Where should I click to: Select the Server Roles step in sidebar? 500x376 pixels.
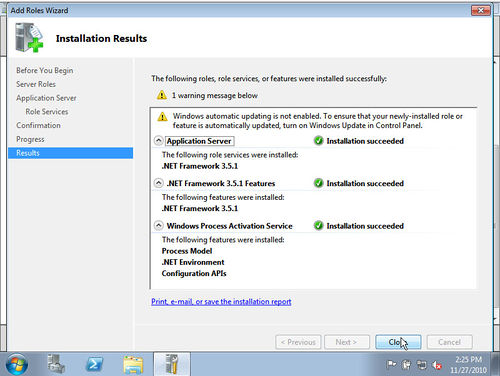[x=36, y=84]
